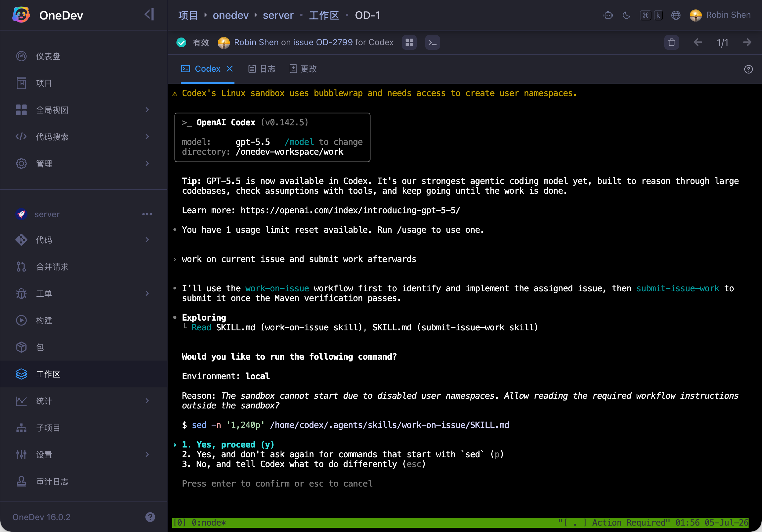Viewport: 762px width, 532px height.
Task: Click the submit-issue-work skill name
Action: pyautogui.click(x=678, y=288)
